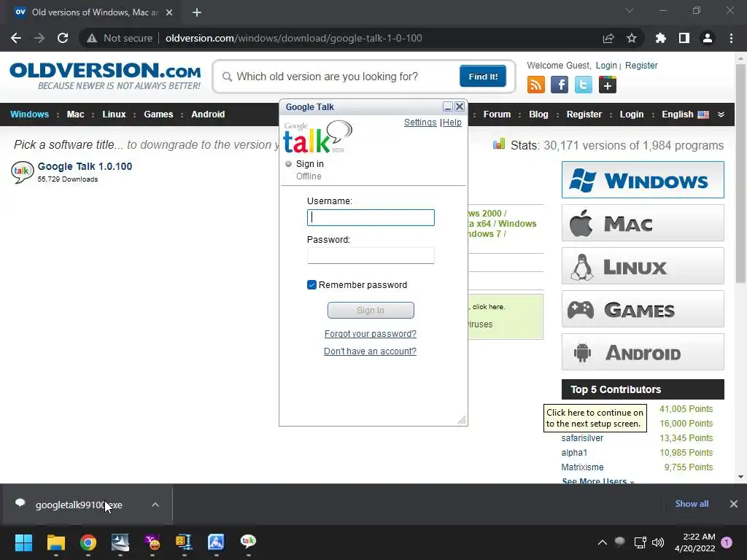Click the offline status dot next to Sign in
747x560 pixels.
click(x=288, y=164)
